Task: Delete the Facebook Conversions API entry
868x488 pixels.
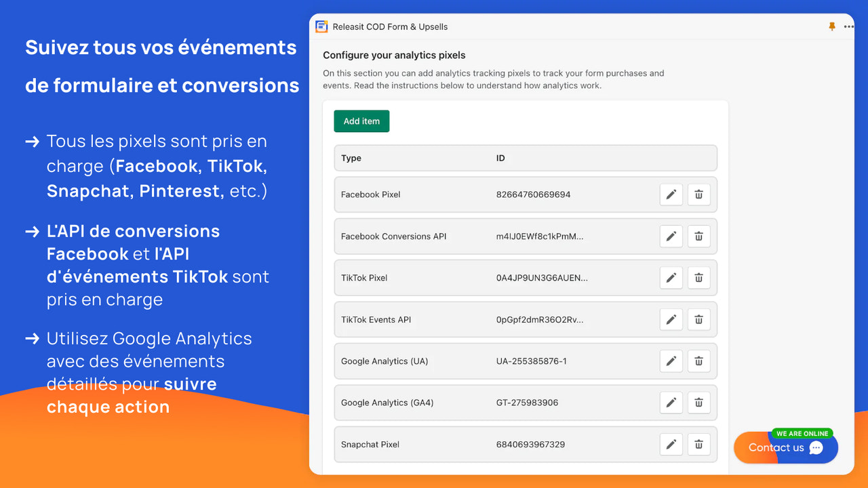Action: [698, 237]
